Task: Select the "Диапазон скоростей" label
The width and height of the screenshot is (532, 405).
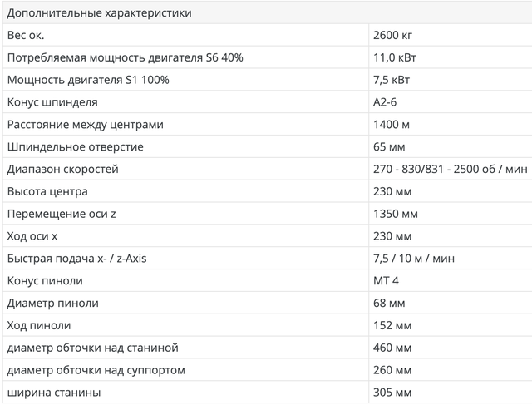Action: coord(62,170)
